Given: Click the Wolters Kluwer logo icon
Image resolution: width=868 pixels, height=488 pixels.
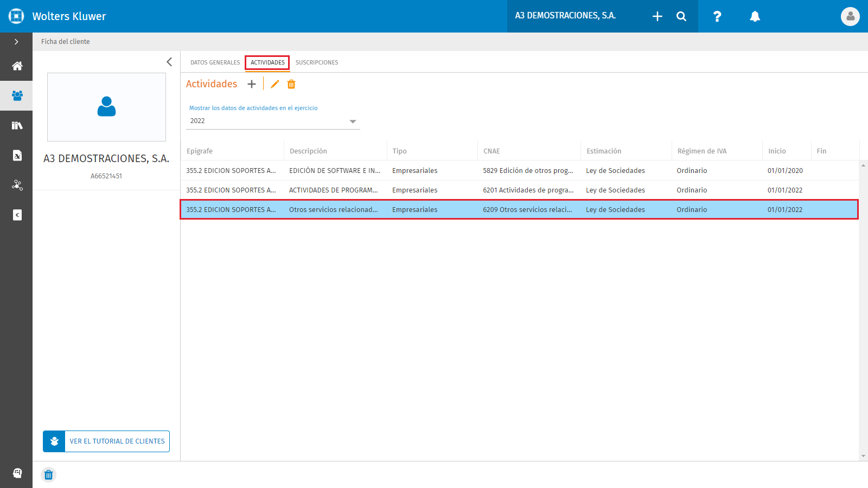Looking at the screenshot, I should (16, 16).
